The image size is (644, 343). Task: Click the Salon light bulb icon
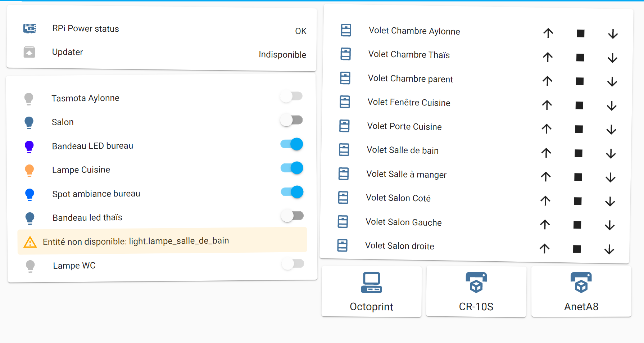[29, 123]
